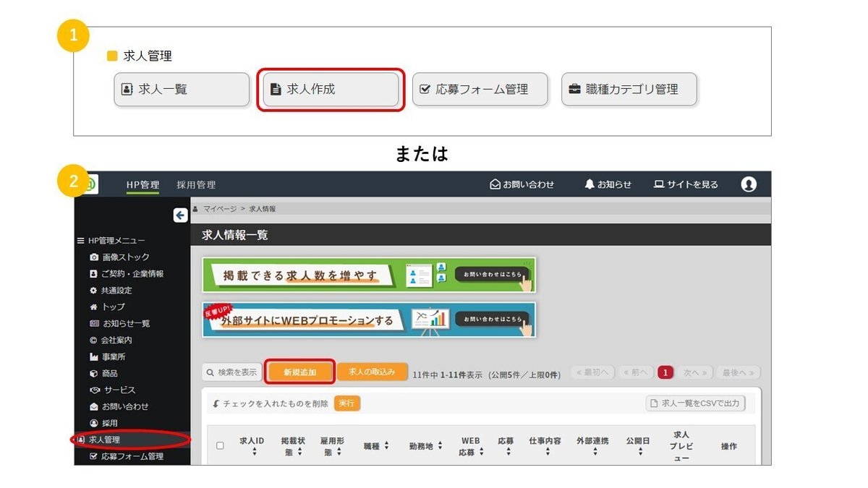Go to 最初へ page button
Screen dimensions: 868x488
592,372
